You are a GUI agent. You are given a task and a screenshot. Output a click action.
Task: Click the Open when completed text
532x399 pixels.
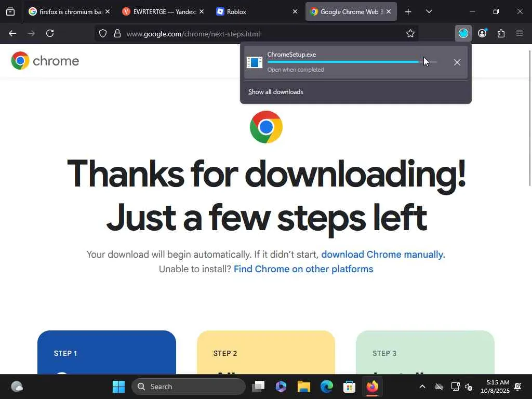(296, 70)
